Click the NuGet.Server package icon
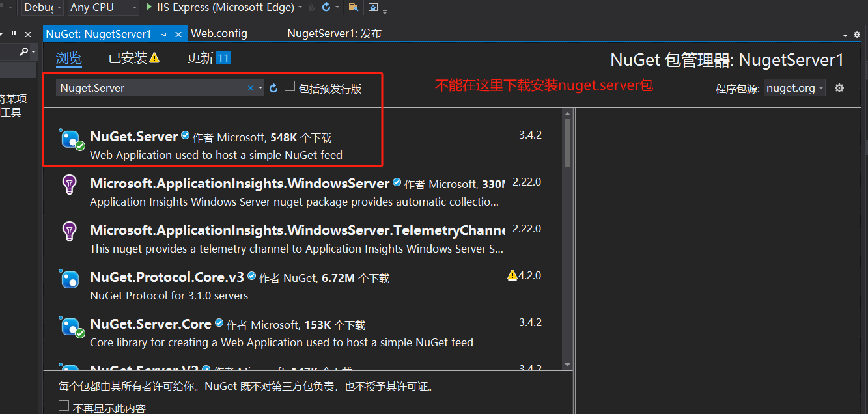 pyautogui.click(x=71, y=139)
